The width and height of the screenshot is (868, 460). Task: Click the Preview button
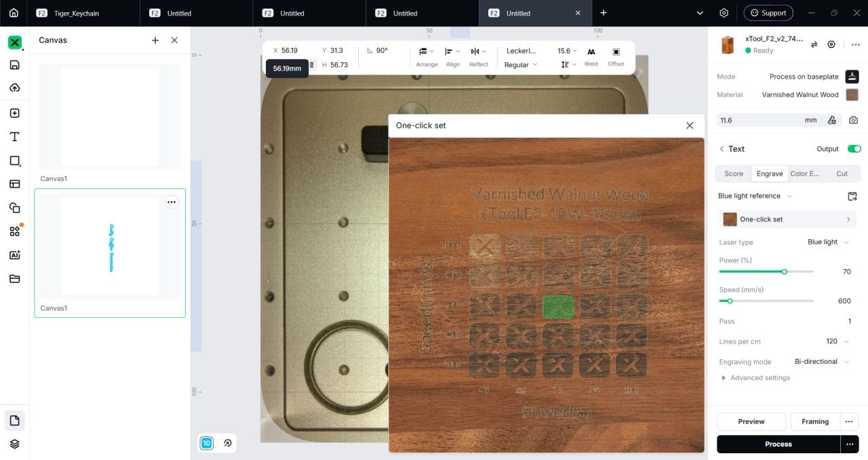point(751,421)
